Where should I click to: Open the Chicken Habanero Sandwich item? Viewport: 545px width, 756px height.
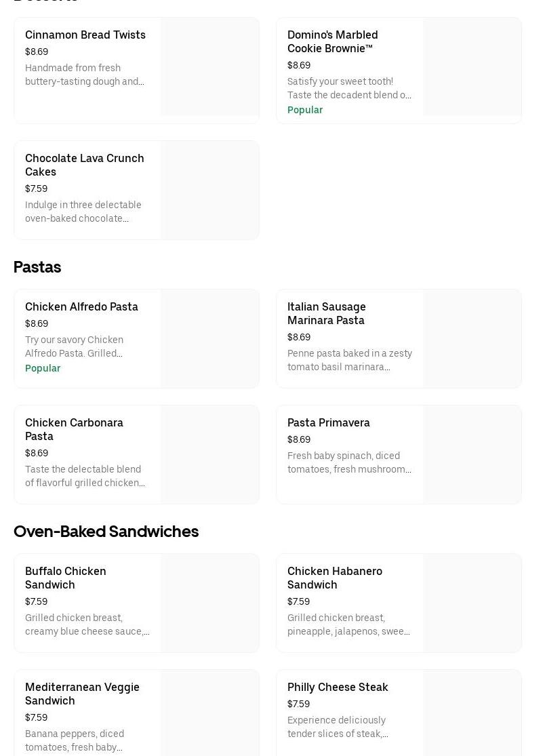[335, 578]
